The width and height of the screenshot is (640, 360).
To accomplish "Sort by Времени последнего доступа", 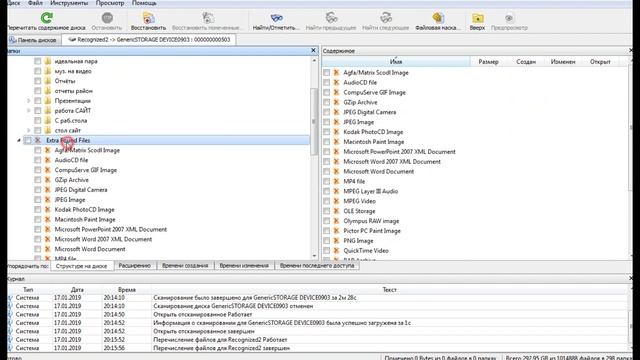I will 317,265.
